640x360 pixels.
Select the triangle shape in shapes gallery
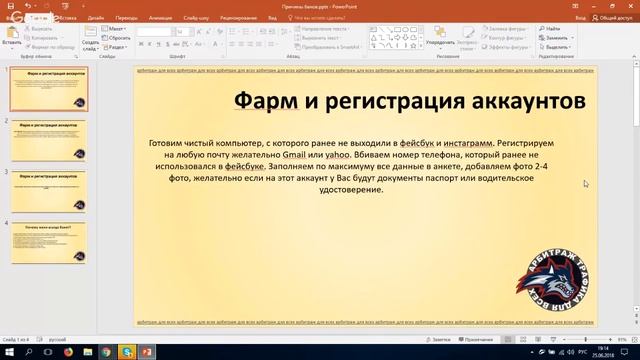click(373, 38)
